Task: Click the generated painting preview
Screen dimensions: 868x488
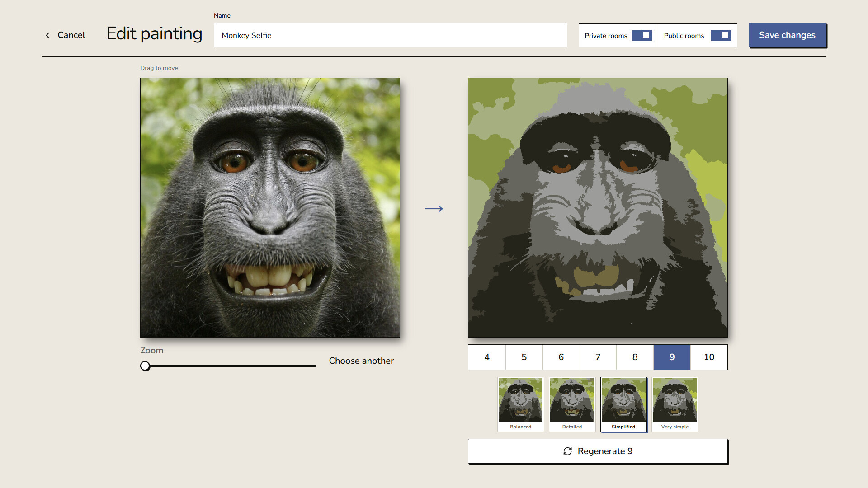Action: (x=598, y=207)
